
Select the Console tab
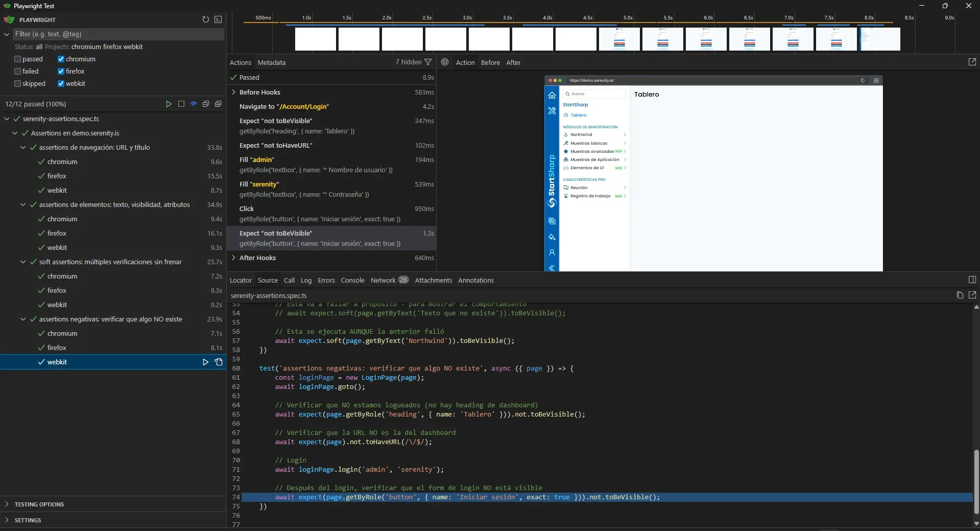[x=352, y=280]
